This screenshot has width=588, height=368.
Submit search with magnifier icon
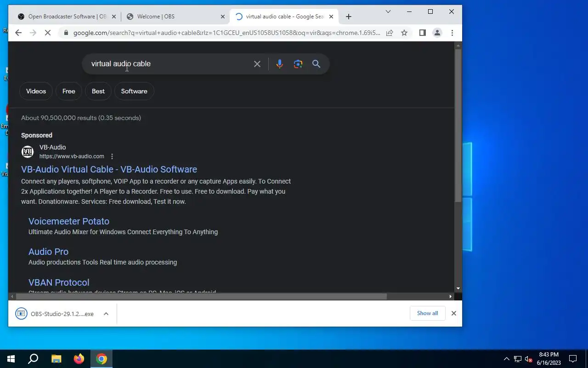point(316,64)
